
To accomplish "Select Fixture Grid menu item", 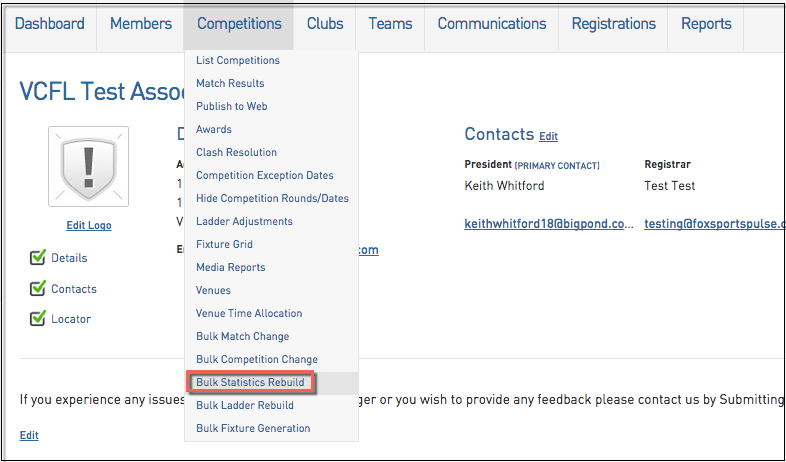I will (x=224, y=244).
